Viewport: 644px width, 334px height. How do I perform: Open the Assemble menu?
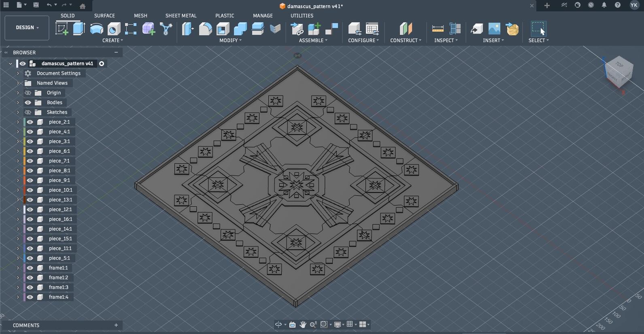click(313, 41)
